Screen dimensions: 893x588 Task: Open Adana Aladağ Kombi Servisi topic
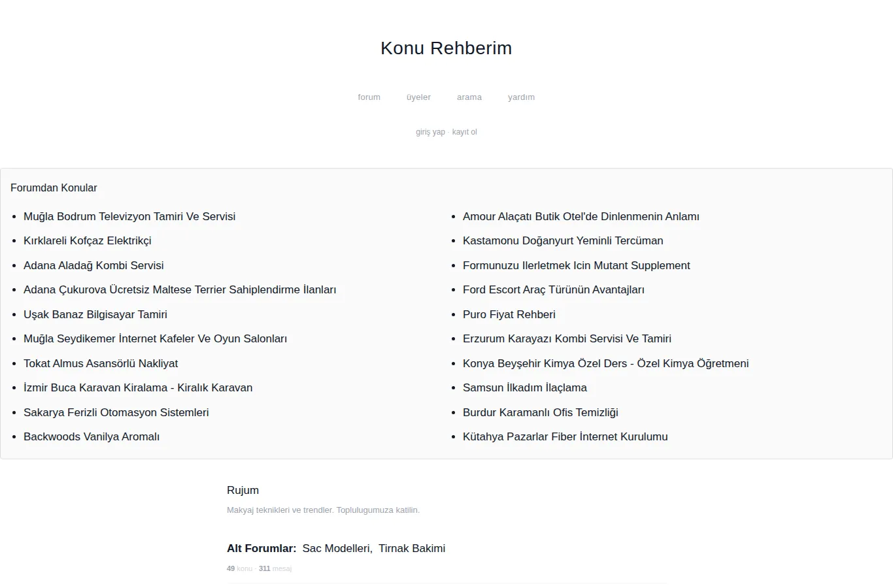[x=93, y=265]
